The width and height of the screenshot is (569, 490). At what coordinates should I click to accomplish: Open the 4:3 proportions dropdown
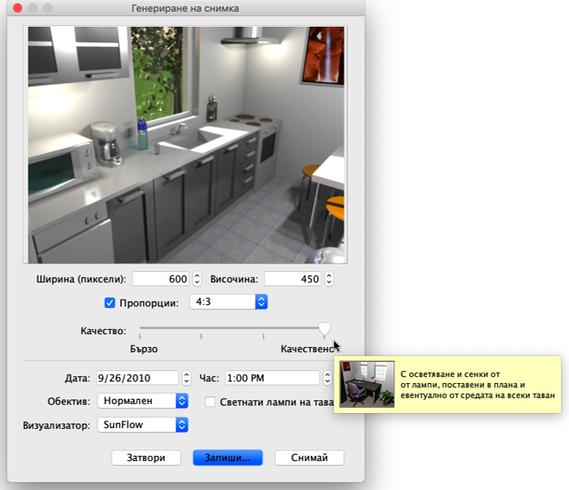[x=229, y=302]
